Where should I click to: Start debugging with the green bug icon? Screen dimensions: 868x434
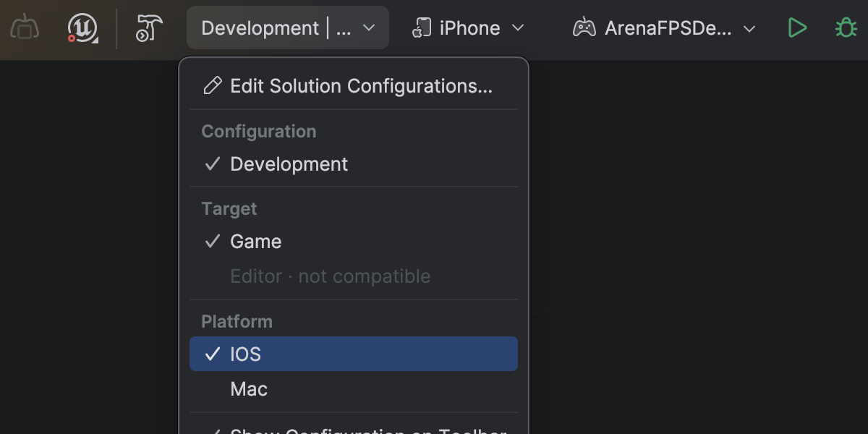point(846,28)
